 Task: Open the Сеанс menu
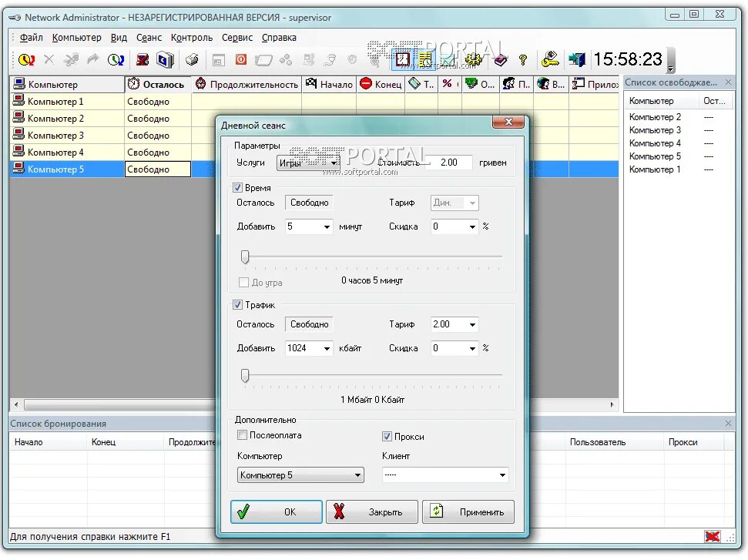[149, 37]
